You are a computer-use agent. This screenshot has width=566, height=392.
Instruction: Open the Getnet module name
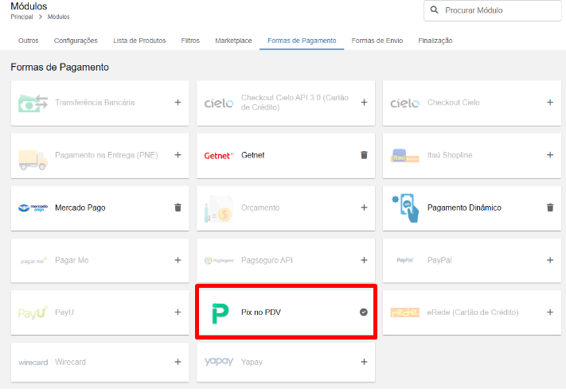252,155
